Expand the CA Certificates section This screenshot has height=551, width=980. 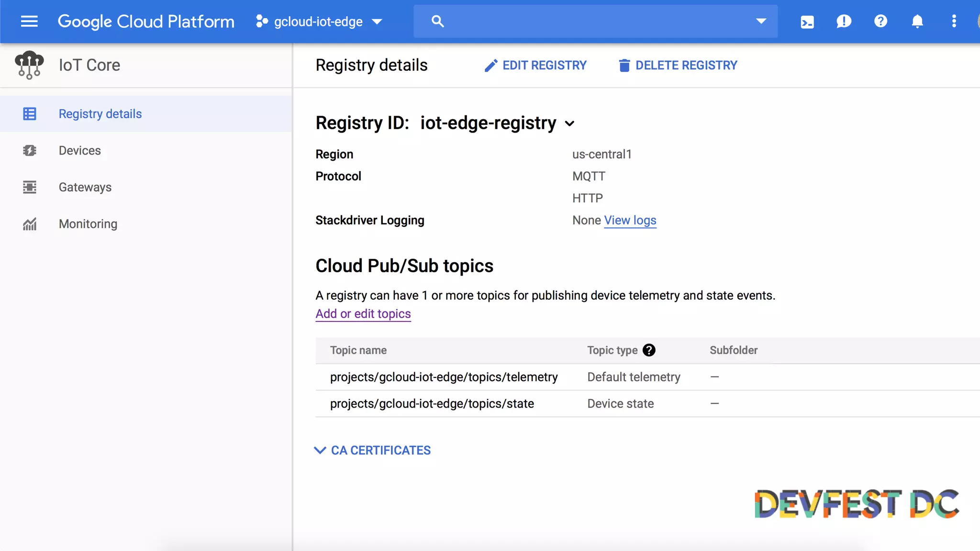pyautogui.click(x=372, y=450)
